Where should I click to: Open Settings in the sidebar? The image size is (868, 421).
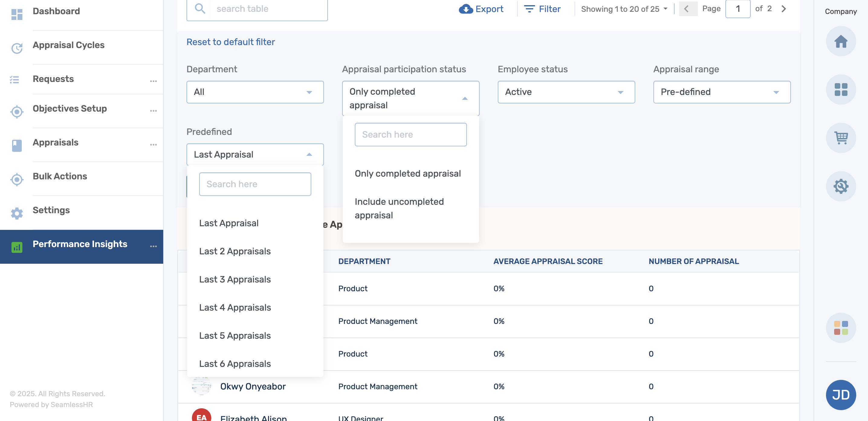tap(51, 210)
